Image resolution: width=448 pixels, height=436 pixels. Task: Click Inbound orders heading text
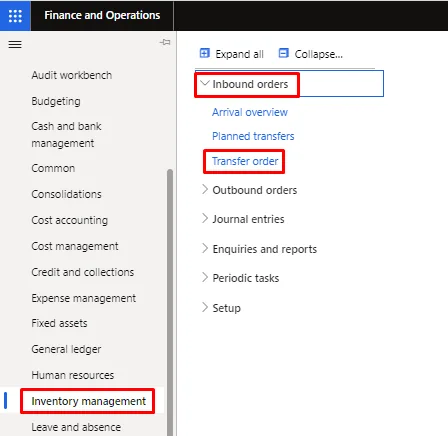click(250, 84)
